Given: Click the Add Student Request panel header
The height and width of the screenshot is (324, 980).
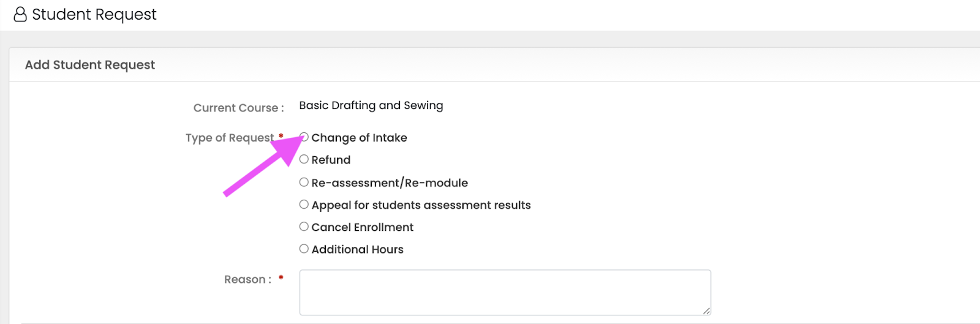Looking at the screenshot, I should click(90, 65).
